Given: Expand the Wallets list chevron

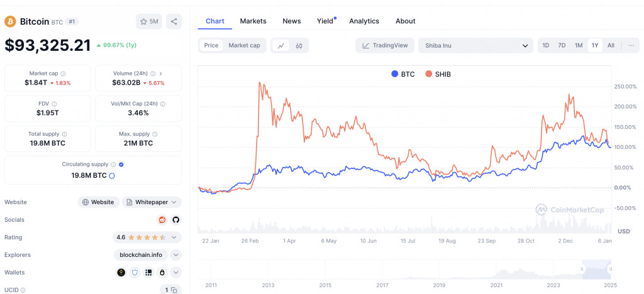Looking at the screenshot, I should 176,272.
